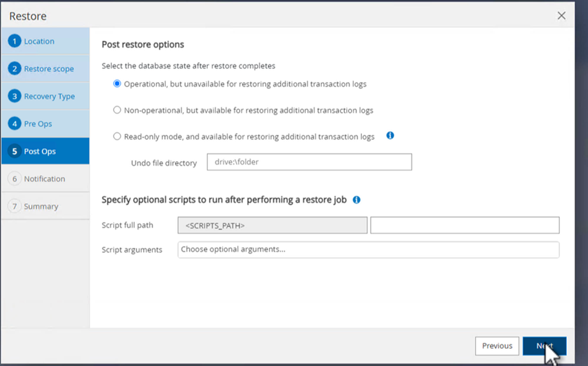Click the info icon beside Read-only mode option

[390, 136]
